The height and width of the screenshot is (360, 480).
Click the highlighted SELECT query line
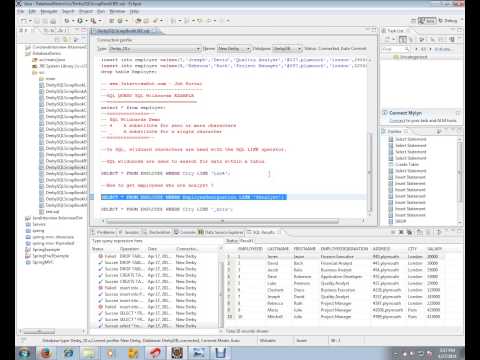click(x=193, y=197)
